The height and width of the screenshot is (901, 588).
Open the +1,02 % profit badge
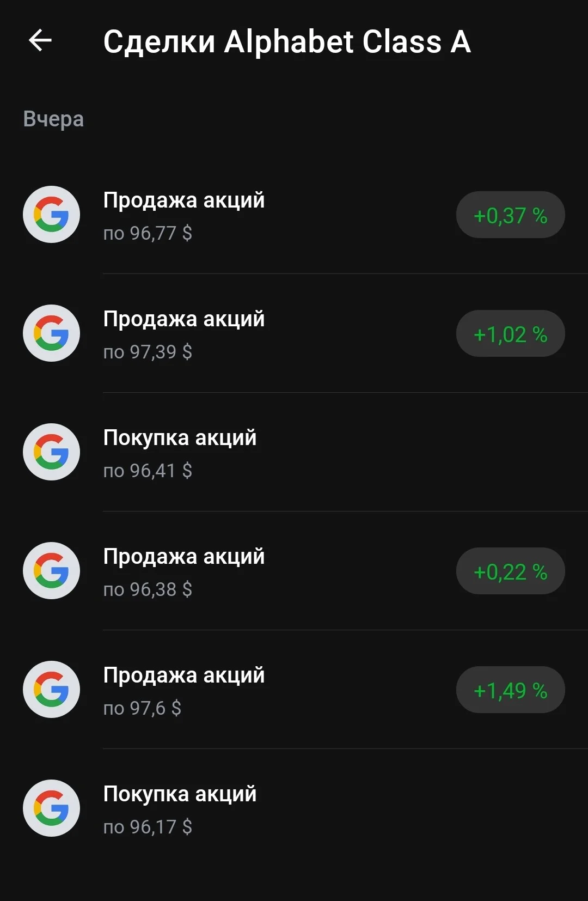tap(511, 334)
